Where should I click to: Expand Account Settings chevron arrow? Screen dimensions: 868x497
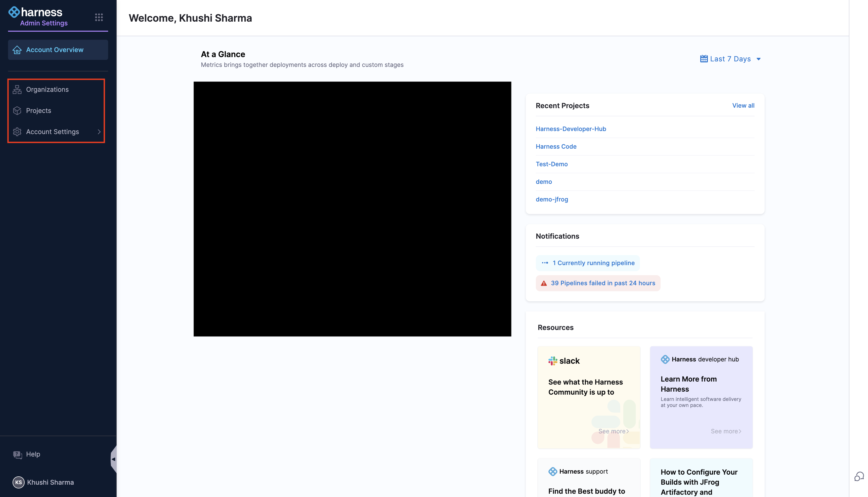tap(99, 132)
